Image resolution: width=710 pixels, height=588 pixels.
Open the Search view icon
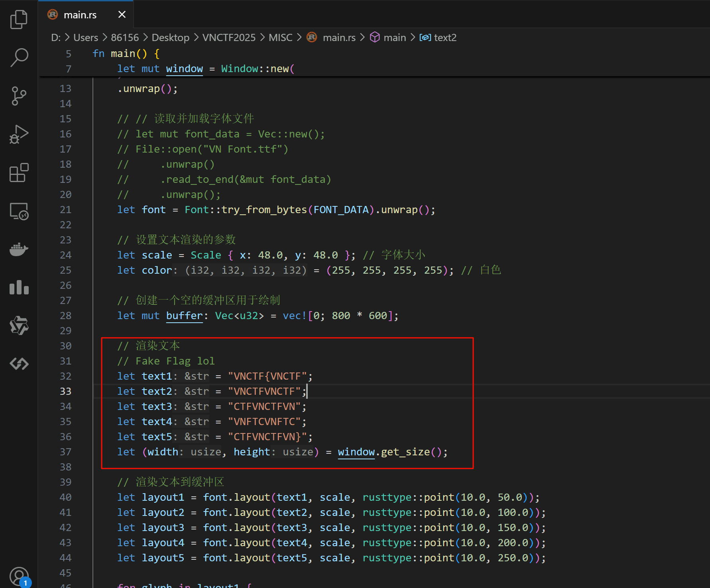pyautogui.click(x=19, y=57)
